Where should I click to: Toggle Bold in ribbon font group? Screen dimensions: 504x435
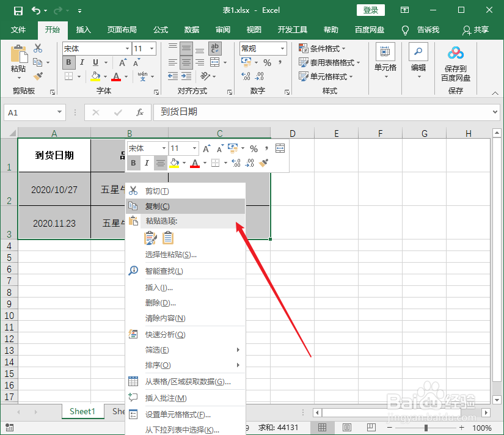point(68,62)
